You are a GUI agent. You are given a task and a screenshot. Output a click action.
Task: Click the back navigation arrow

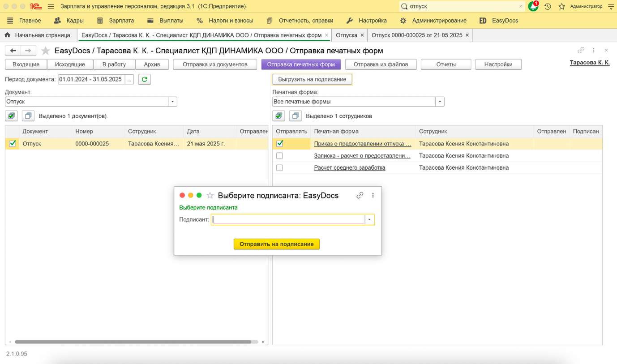[13, 51]
